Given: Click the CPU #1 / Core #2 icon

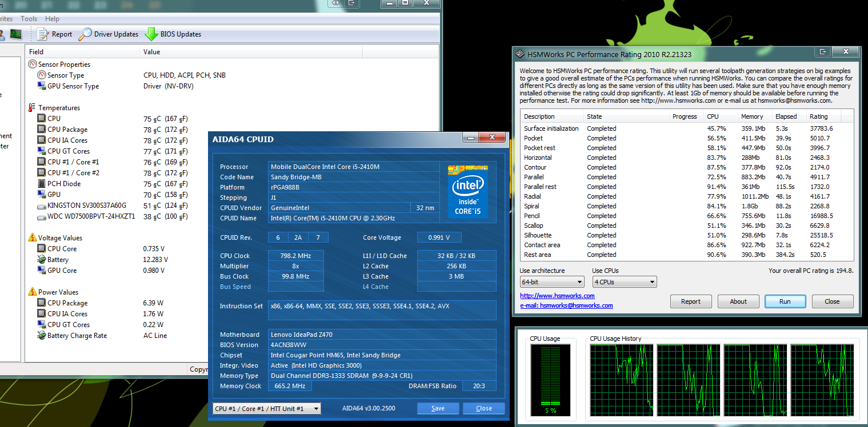Looking at the screenshot, I should [42, 173].
